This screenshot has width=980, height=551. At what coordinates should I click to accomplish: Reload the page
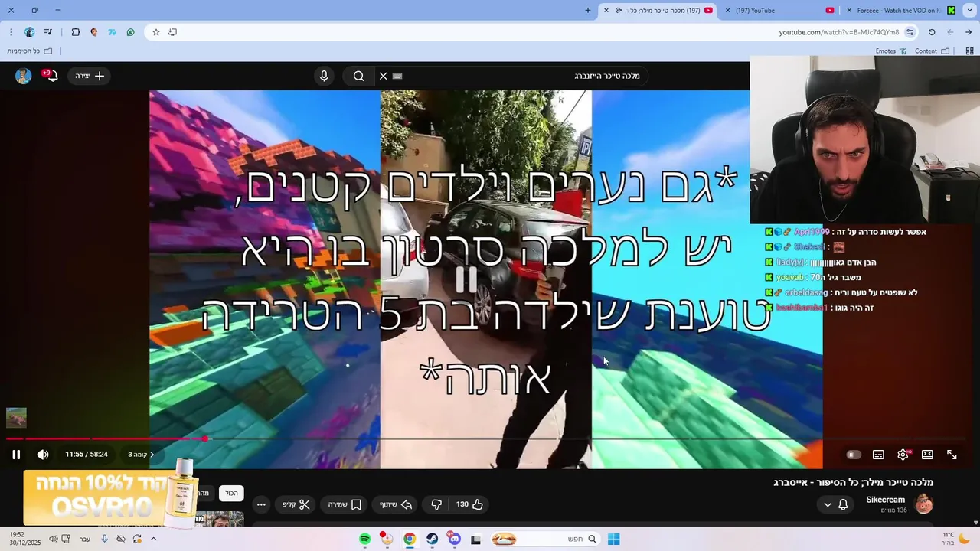coord(932,32)
